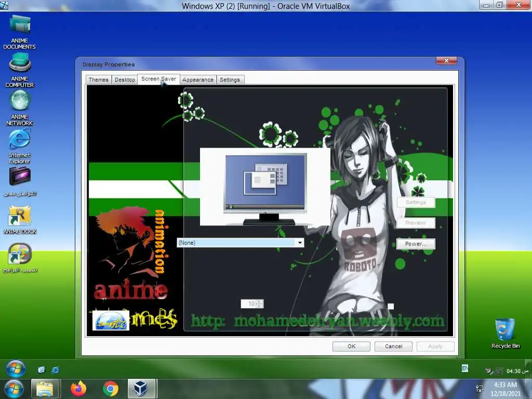This screenshot has height=399, width=532.
Task: Click the disabled screen saver Settings button
Action: (416, 202)
